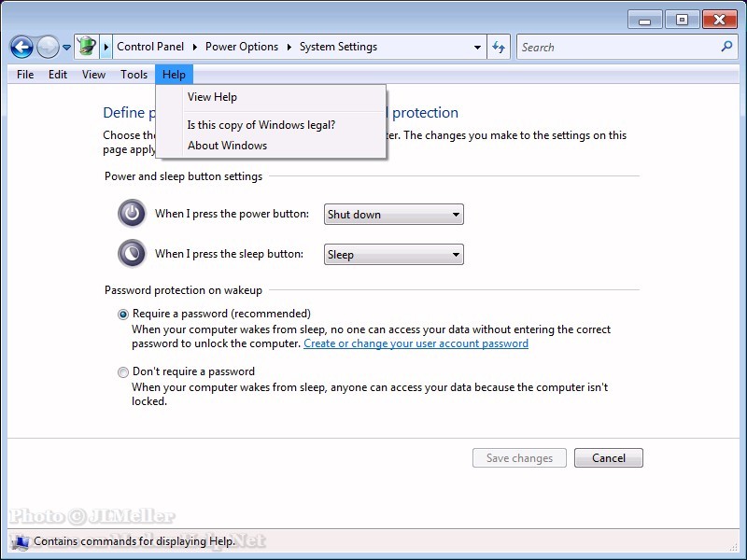Screen dimensions: 747x560
Task: Click the greyed-out forward arrow button
Action: coord(49,48)
